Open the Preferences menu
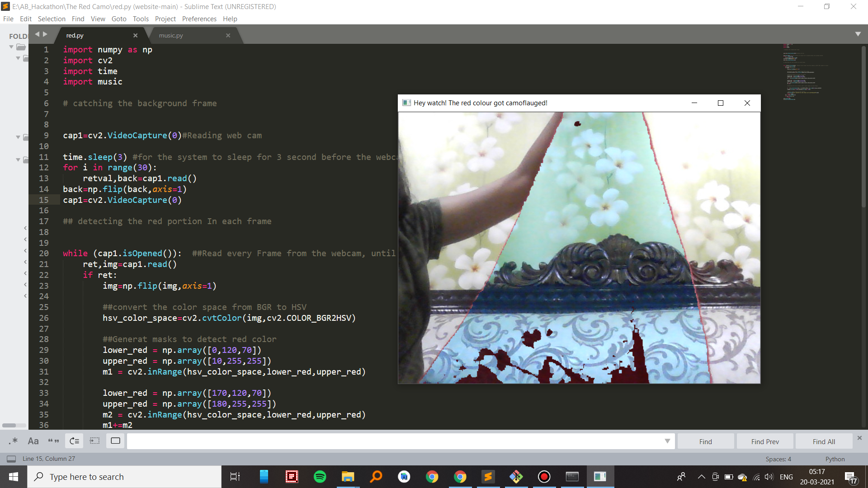The height and width of the screenshot is (488, 868). pyautogui.click(x=199, y=19)
